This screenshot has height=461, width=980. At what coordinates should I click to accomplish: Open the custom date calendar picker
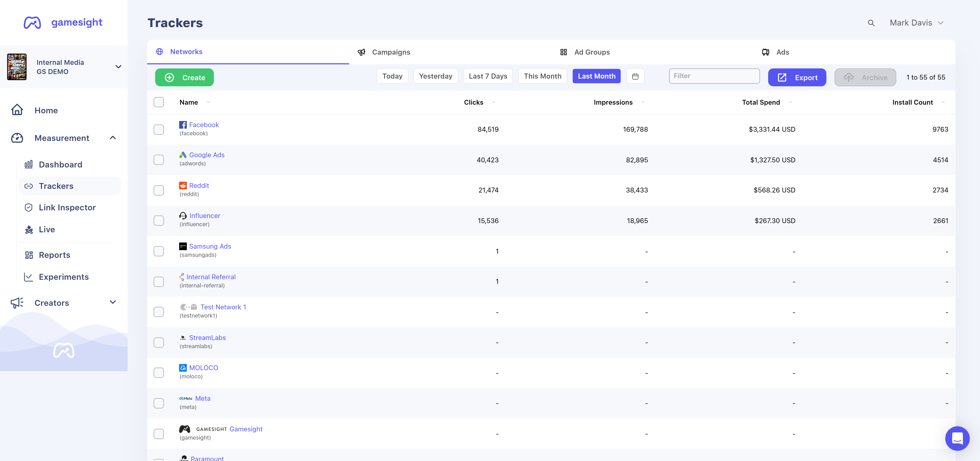click(x=635, y=77)
